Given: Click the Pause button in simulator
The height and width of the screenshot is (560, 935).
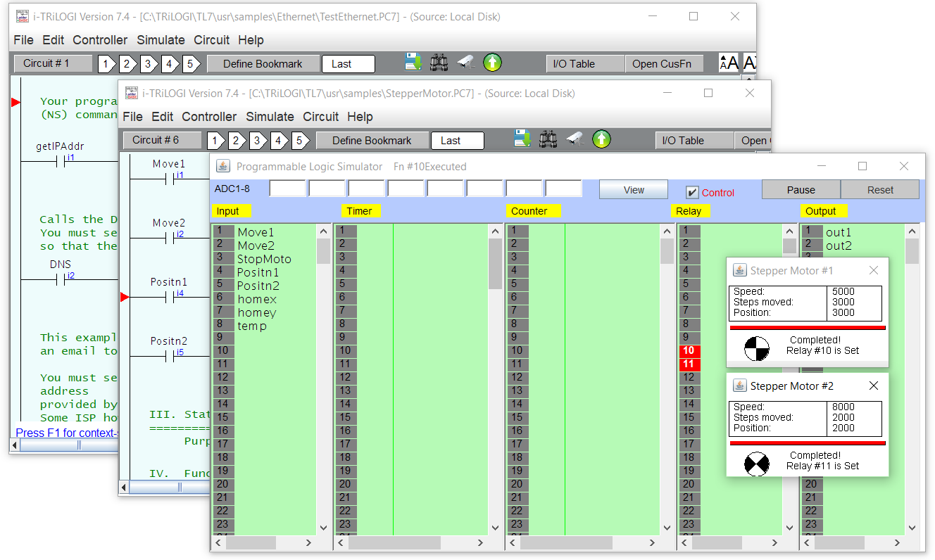Looking at the screenshot, I should click(801, 190).
